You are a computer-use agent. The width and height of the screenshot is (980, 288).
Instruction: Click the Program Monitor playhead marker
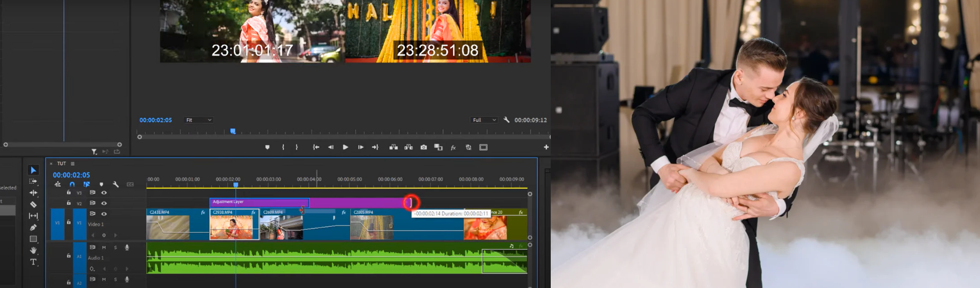coord(233,132)
